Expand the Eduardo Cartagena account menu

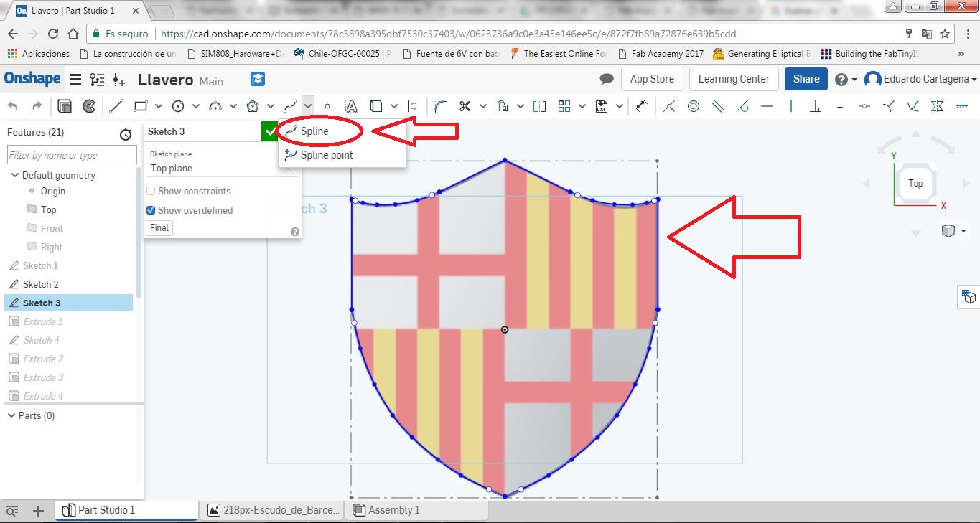point(921,79)
